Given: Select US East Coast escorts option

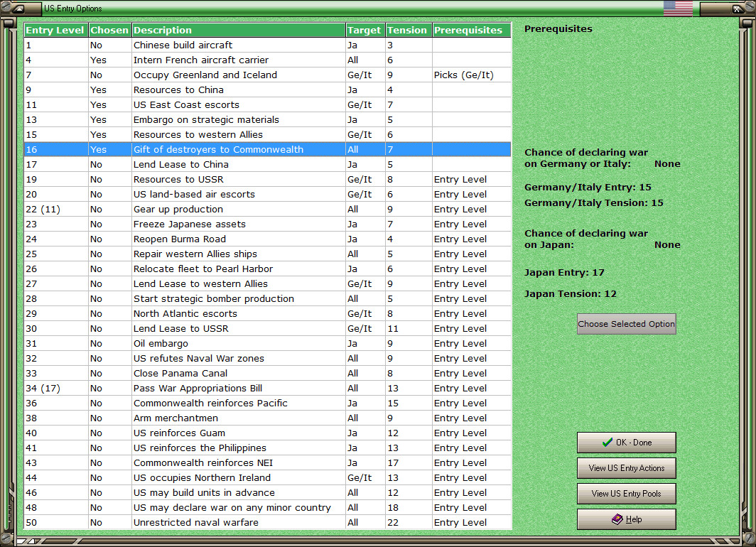Looking at the screenshot, I should 268,104.
